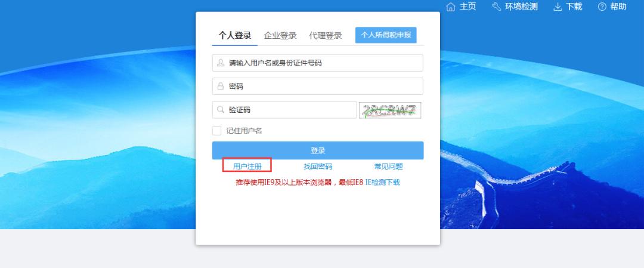
Task: Open the 常见问题 link
Action: pos(389,167)
